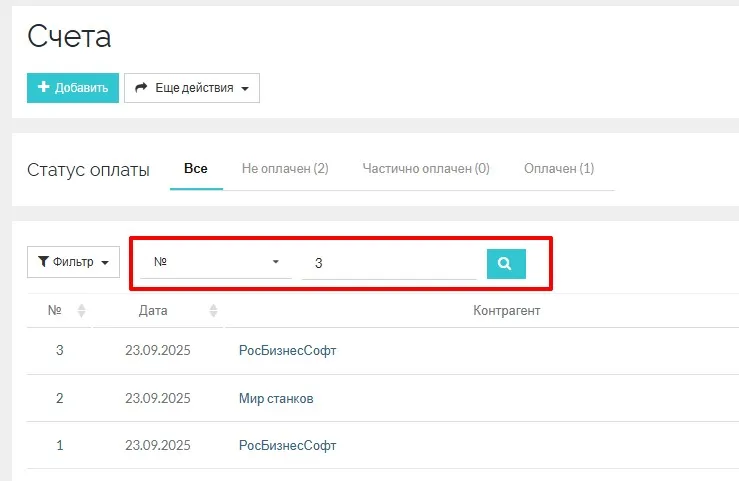The image size is (739, 481).
Task: Click the Добавить button
Action: (x=73, y=88)
